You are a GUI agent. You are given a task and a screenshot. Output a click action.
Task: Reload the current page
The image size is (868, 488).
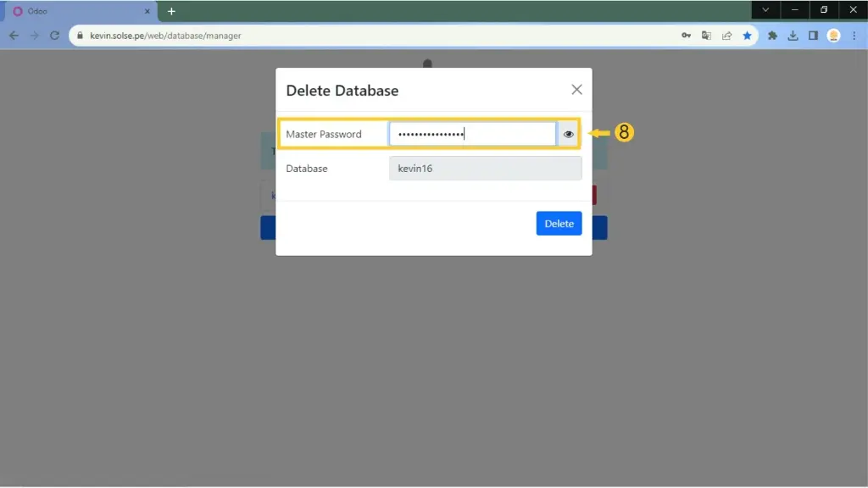click(54, 36)
